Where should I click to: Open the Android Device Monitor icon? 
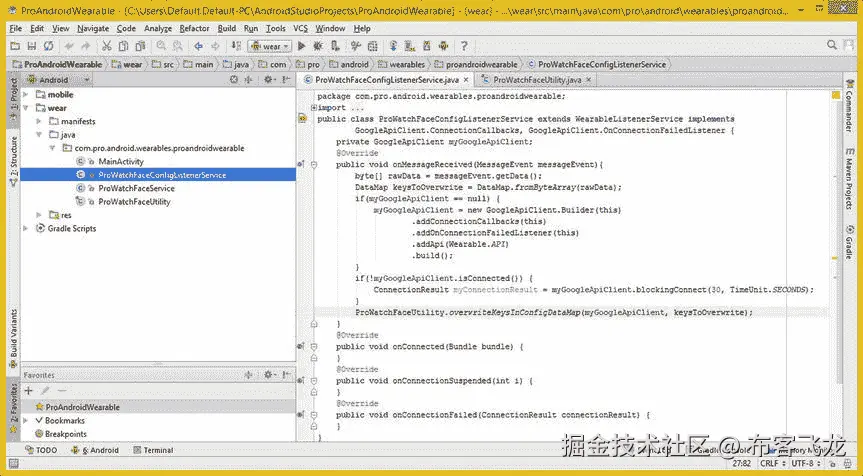tap(444, 46)
